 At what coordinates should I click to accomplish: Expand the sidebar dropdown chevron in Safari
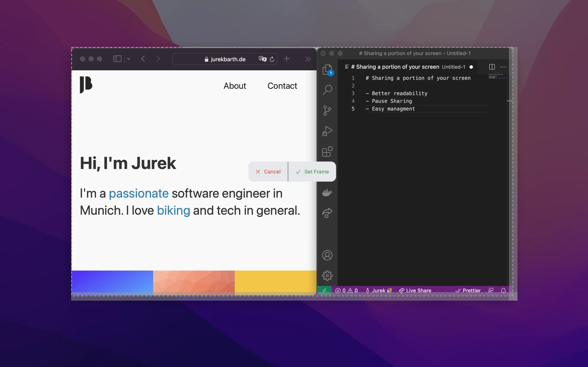[x=129, y=59]
